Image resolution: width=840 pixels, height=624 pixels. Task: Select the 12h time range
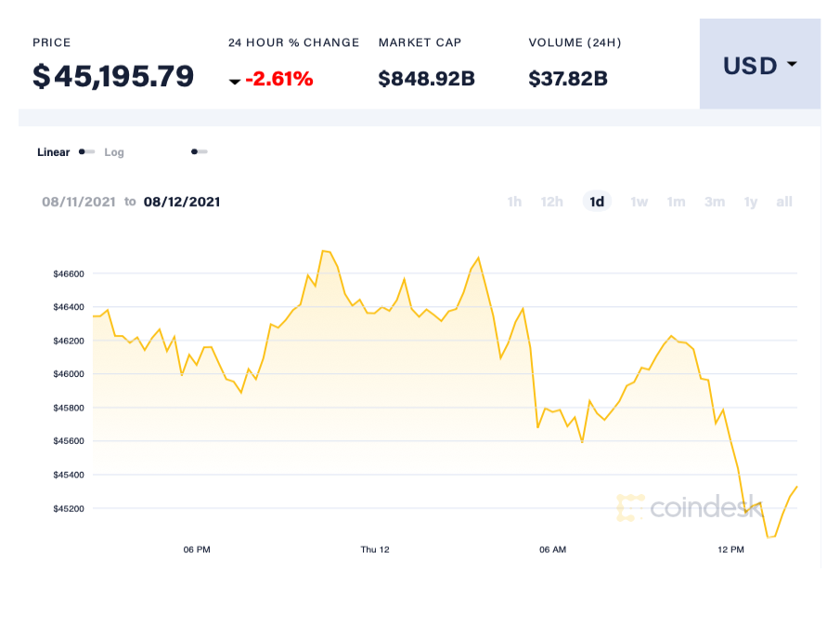click(552, 201)
